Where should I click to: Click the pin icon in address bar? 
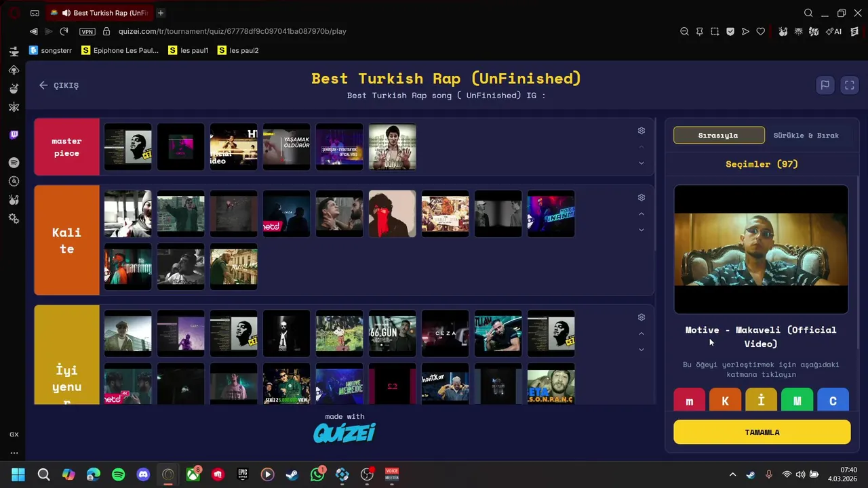pyautogui.click(x=699, y=31)
